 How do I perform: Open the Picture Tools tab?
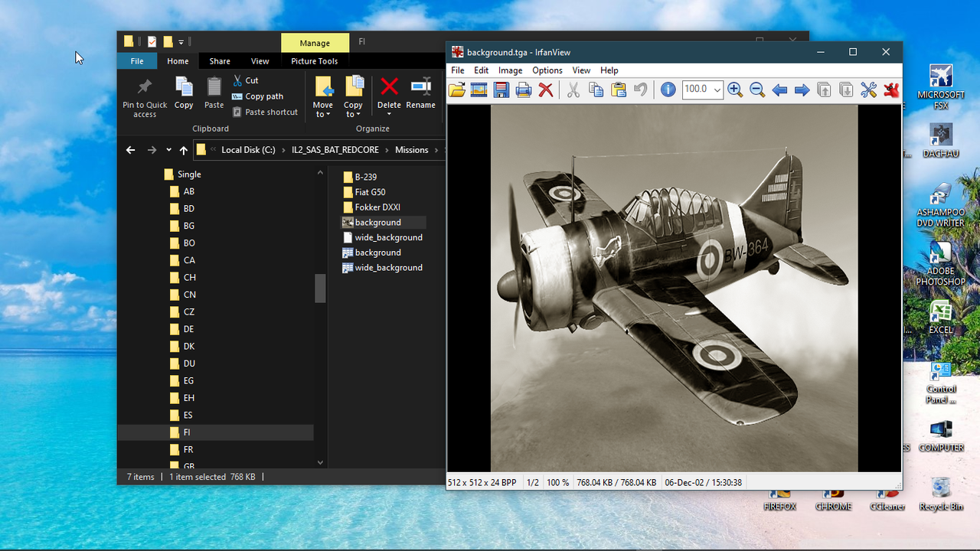(315, 61)
